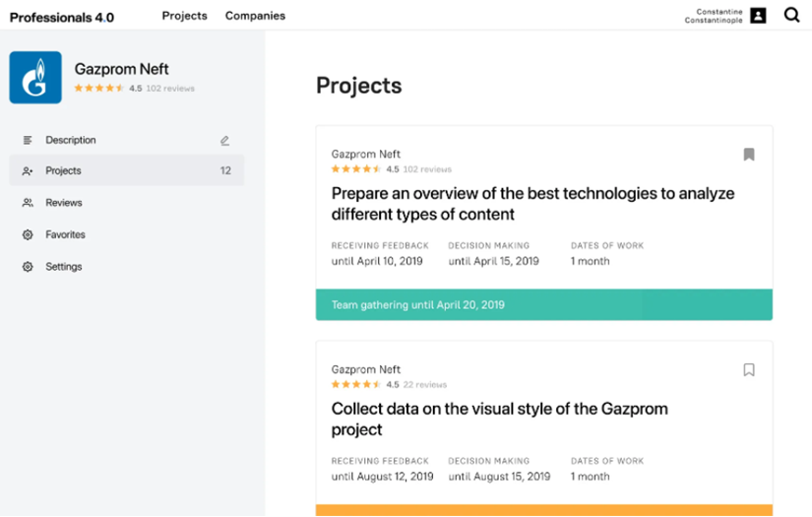Click the 'Team gathering until April 20, 2019' banner

[x=544, y=304]
